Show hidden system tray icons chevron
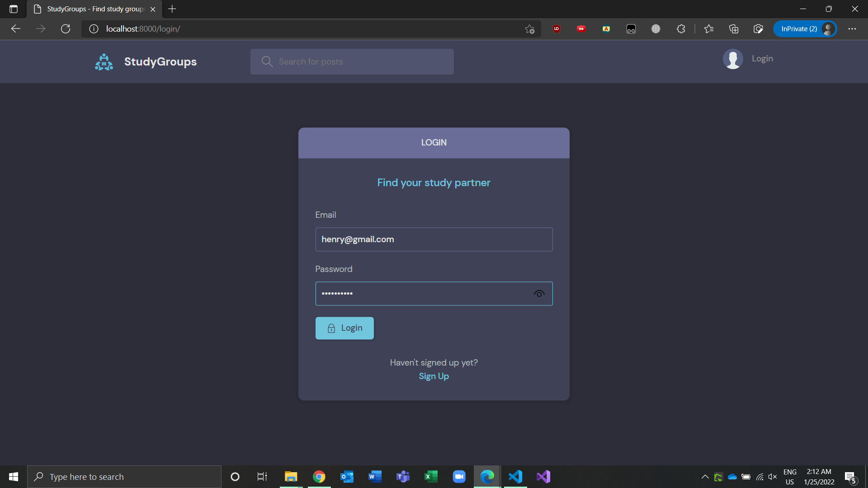This screenshot has width=868, height=488. pos(705,477)
